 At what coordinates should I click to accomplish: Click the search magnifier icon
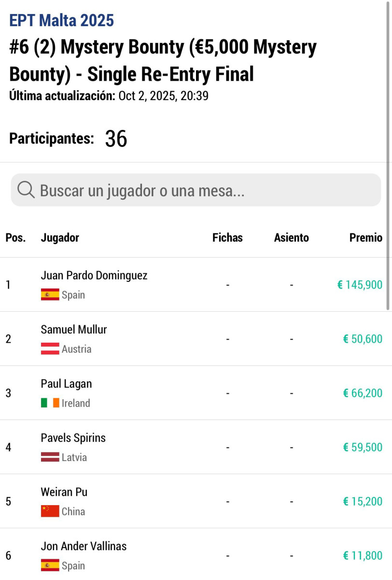26,190
